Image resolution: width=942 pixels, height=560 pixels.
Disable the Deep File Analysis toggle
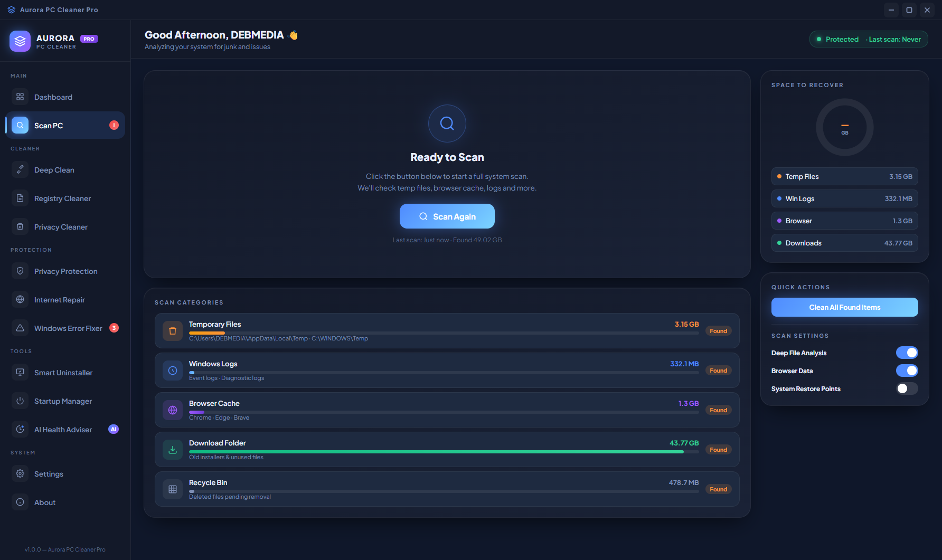pyautogui.click(x=907, y=353)
